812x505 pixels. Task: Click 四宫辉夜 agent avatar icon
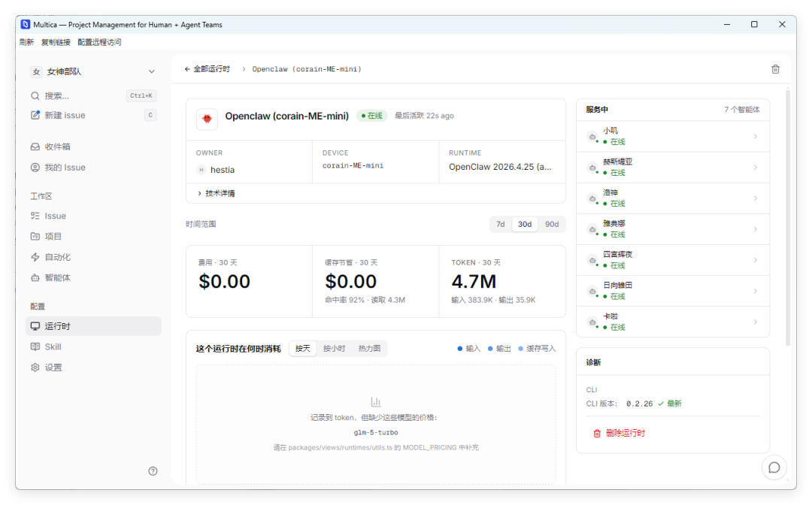click(592, 260)
